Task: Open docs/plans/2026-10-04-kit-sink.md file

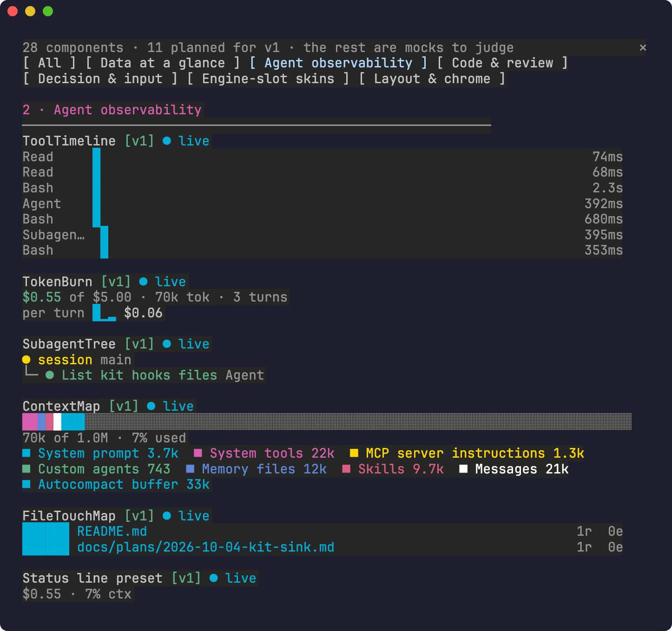Action: click(205, 547)
